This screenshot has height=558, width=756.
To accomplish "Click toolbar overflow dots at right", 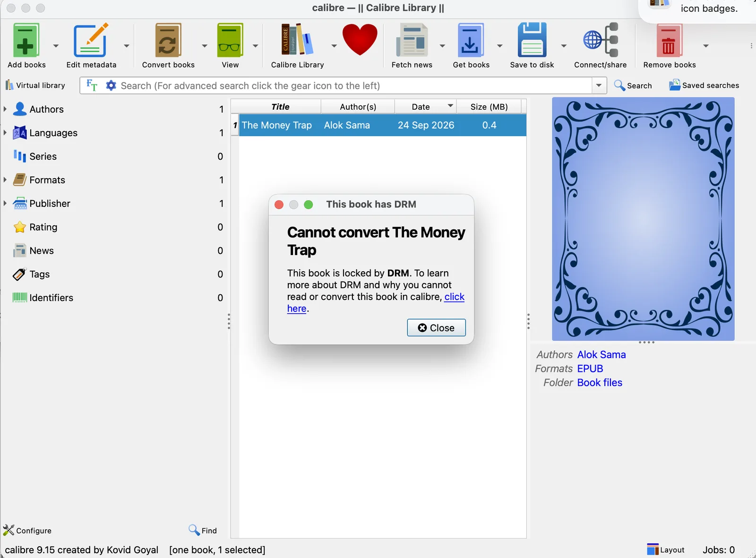I will (x=751, y=46).
